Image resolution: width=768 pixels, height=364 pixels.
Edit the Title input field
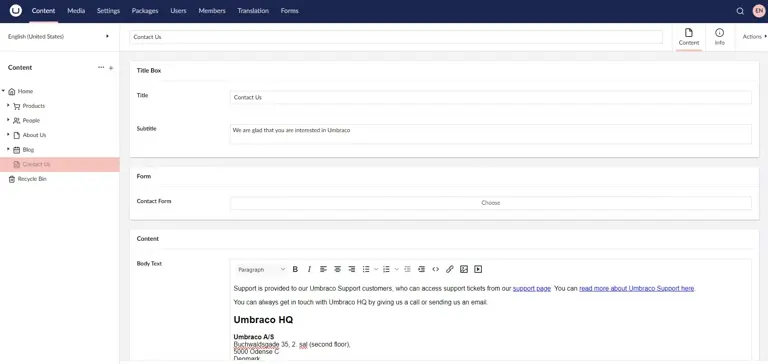[x=491, y=97]
